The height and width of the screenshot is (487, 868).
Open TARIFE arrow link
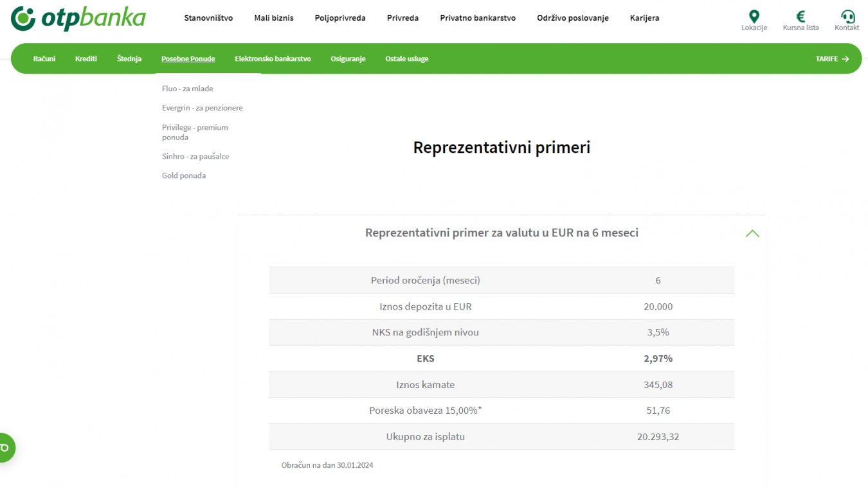click(832, 58)
